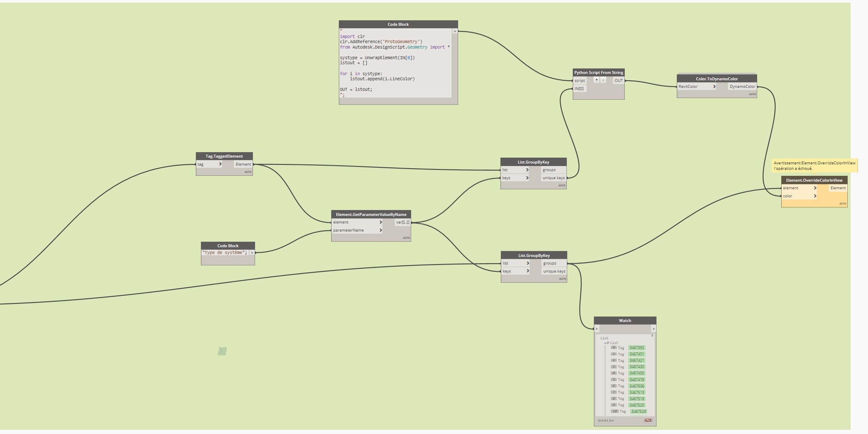Click the Tag ID 3467478 link in Watch
868x434 pixels.
point(636,380)
